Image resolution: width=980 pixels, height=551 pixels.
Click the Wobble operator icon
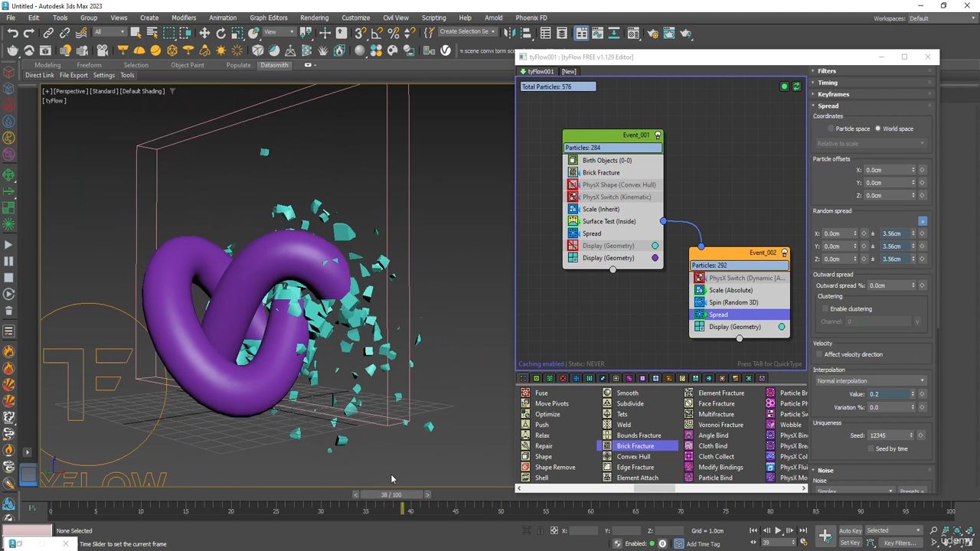[770, 425]
